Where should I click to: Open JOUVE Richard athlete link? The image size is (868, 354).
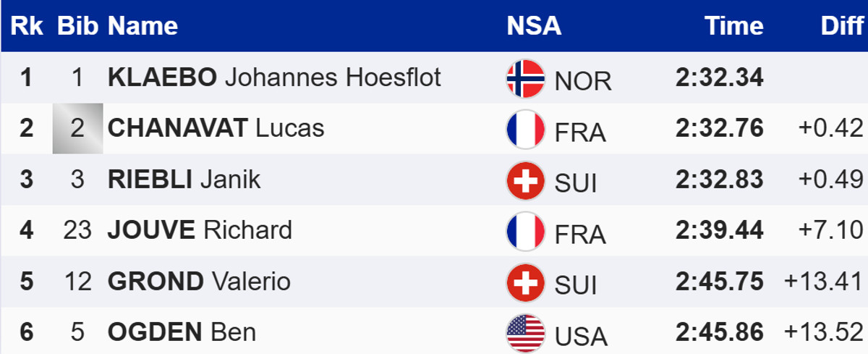200,230
